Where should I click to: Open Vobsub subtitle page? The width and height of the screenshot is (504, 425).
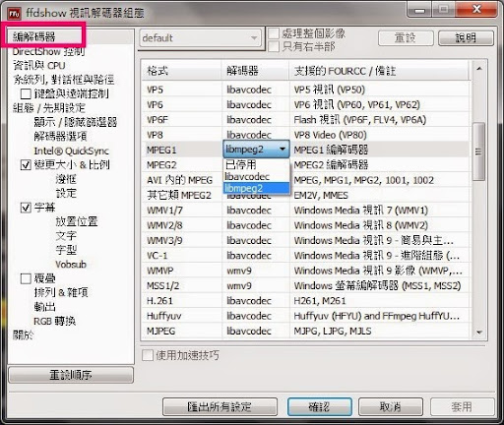71,265
